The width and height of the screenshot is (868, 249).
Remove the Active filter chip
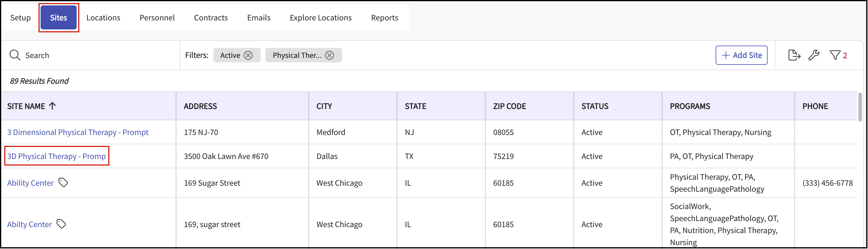[248, 55]
